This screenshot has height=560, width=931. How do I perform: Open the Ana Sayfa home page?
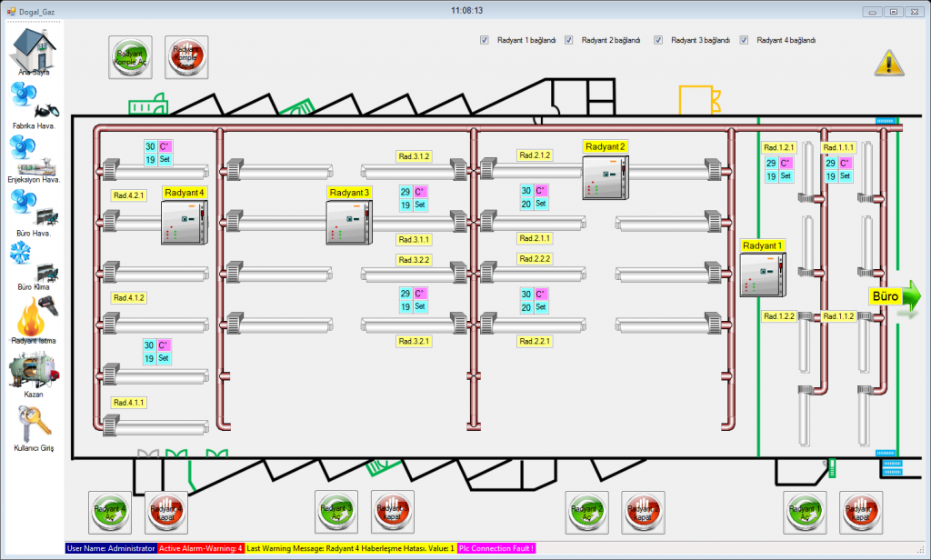tap(33, 50)
